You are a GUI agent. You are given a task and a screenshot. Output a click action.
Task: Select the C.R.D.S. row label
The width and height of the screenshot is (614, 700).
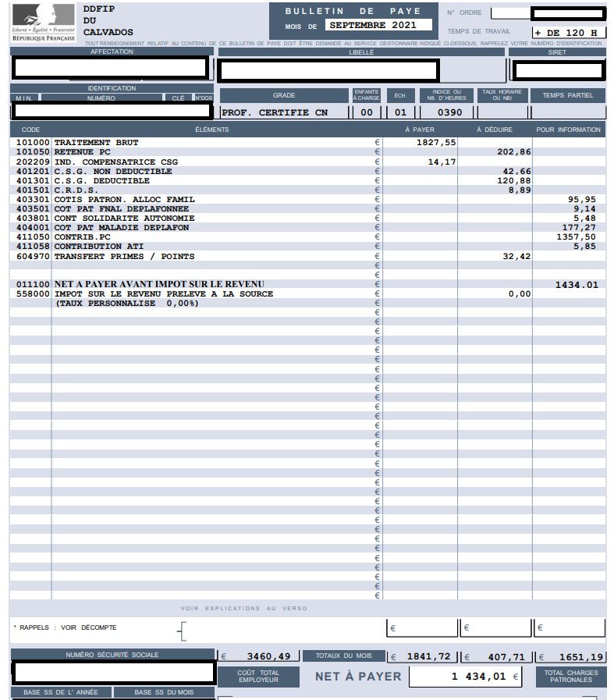pyautogui.click(x=76, y=190)
